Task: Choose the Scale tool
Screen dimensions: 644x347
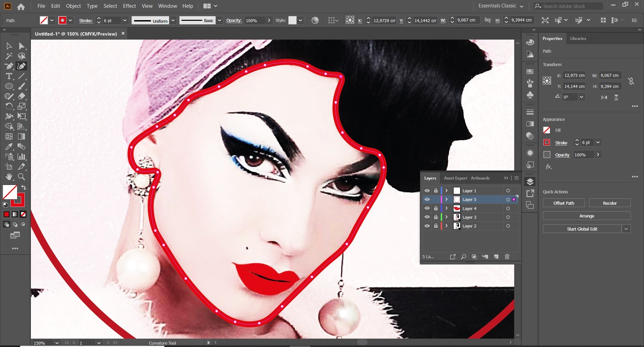Action: click(22, 106)
